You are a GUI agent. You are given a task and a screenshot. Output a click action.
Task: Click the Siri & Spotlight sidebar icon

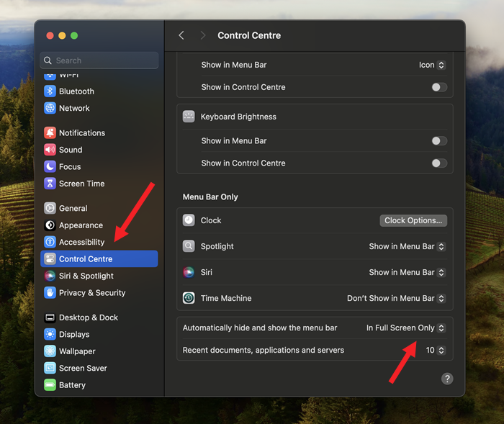tap(50, 276)
